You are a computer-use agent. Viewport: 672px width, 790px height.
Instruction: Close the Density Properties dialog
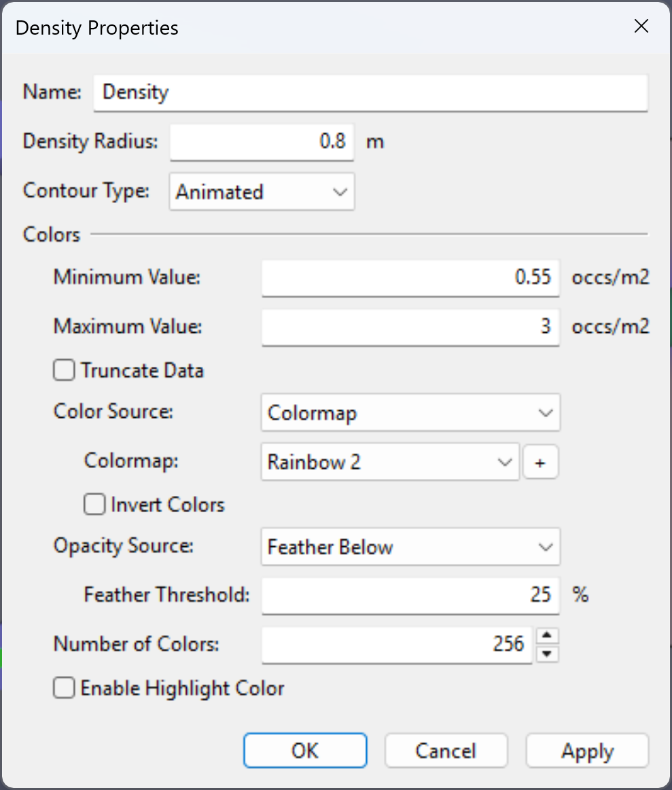click(641, 26)
